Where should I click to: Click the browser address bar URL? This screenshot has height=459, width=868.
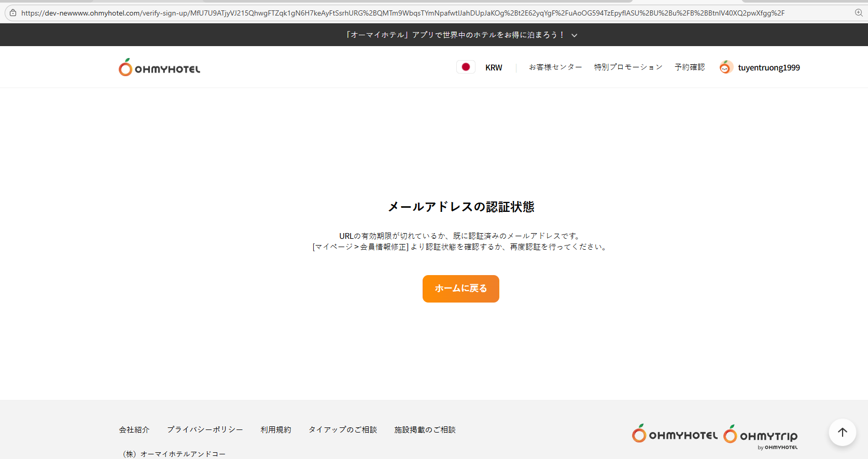pyautogui.click(x=403, y=13)
